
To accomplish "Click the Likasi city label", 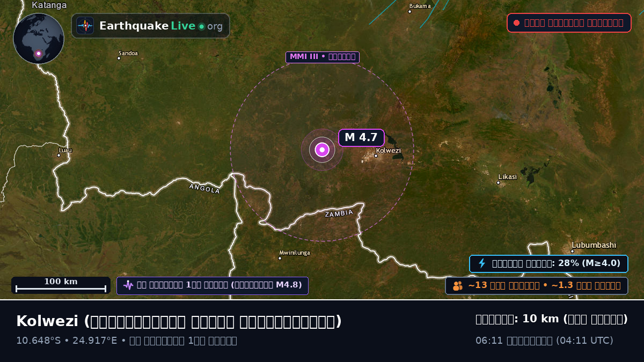I will [508, 177].
